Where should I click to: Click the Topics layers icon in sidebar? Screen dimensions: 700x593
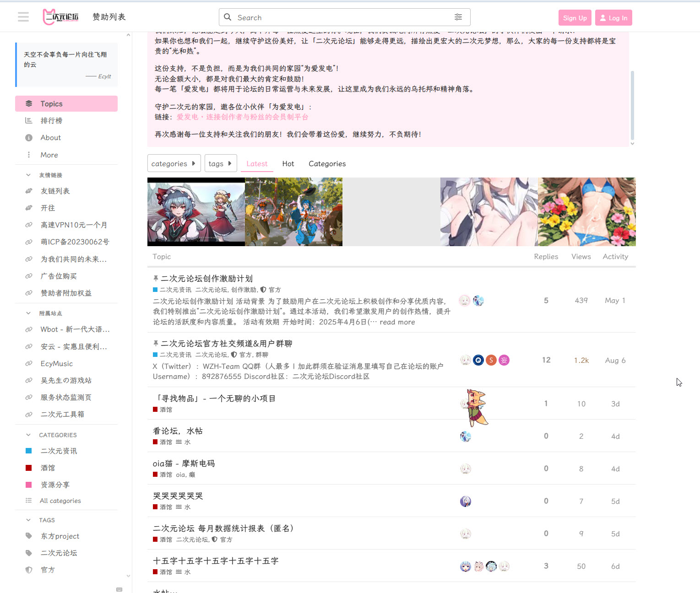(29, 104)
